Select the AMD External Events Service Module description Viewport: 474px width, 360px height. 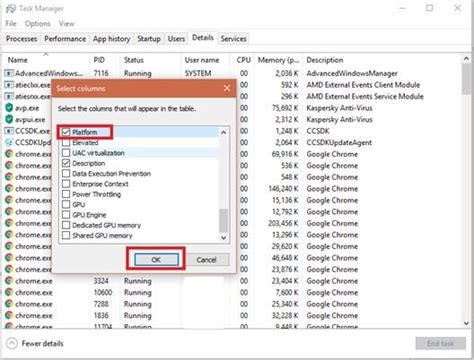pos(365,96)
